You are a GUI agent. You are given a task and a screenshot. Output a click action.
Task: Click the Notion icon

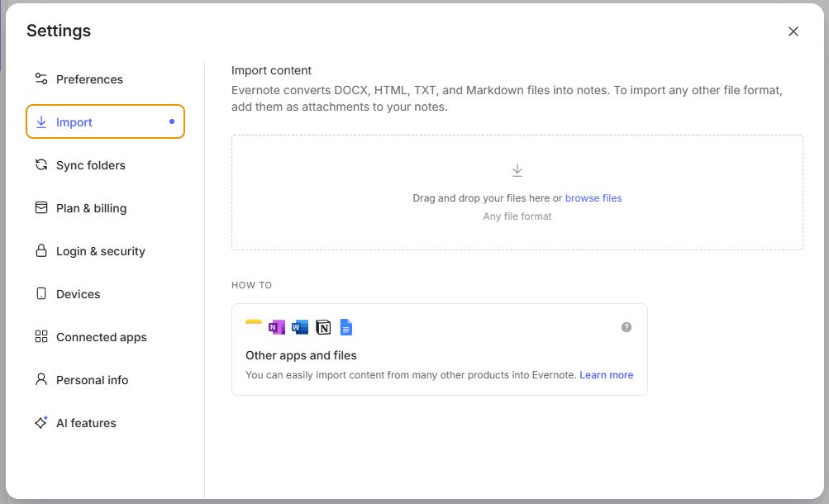[323, 327]
